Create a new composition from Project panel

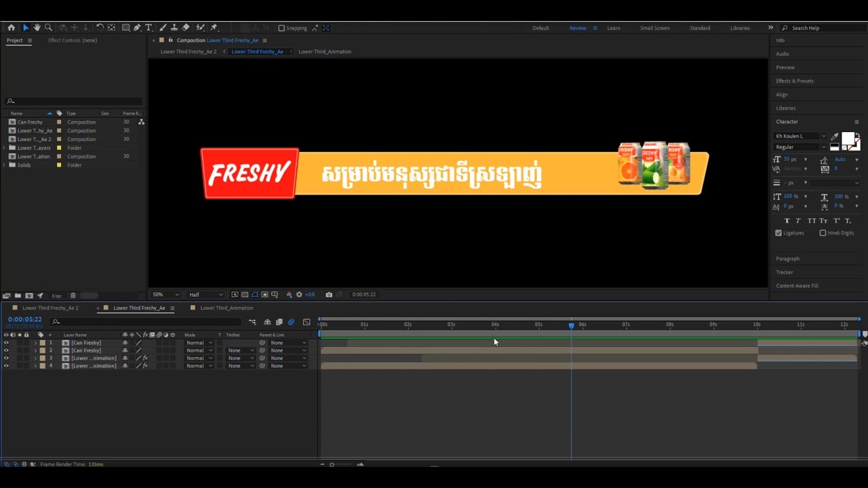[29, 296]
